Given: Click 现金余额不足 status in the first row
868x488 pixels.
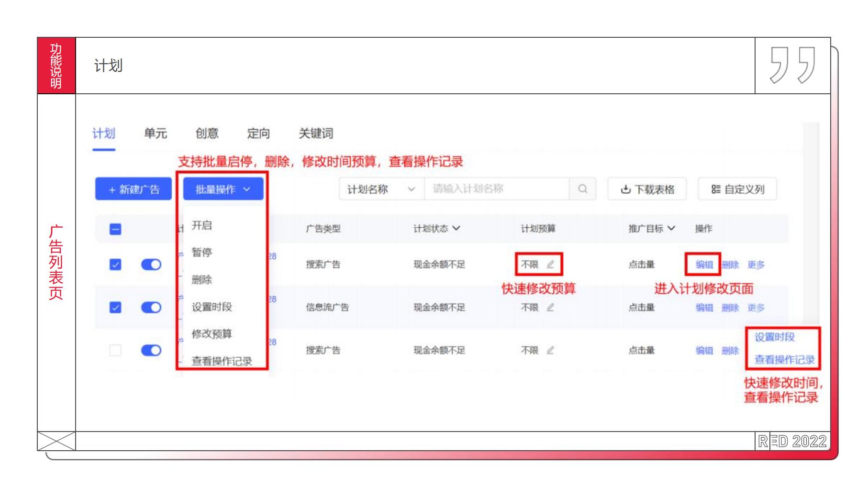Looking at the screenshot, I should (439, 265).
